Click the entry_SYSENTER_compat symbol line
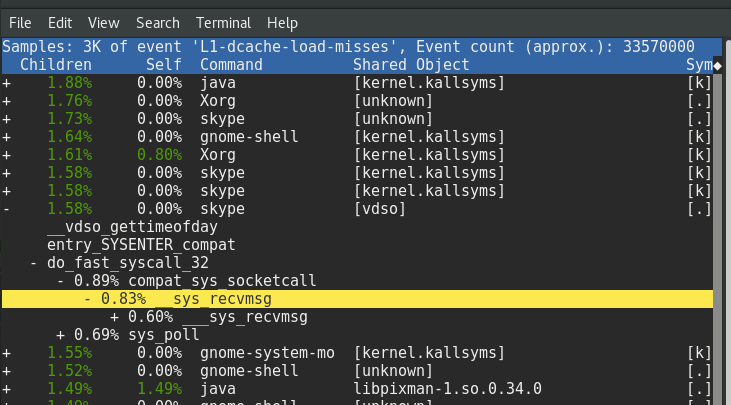This screenshot has width=731, height=405. click(x=140, y=244)
